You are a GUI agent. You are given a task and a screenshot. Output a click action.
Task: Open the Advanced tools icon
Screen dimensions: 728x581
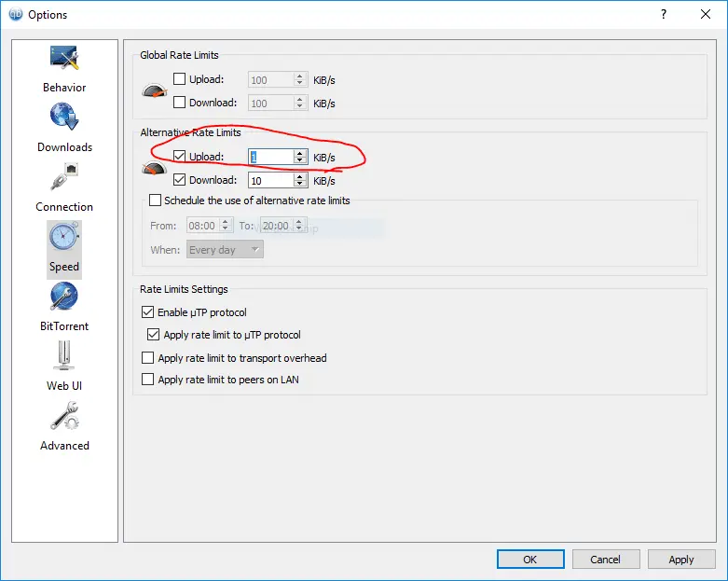click(x=64, y=416)
